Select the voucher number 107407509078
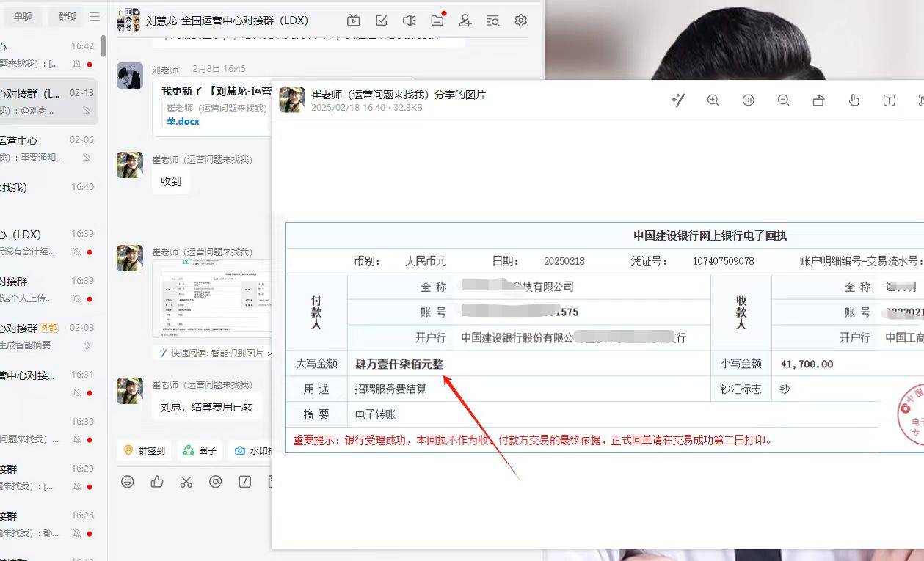This screenshot has width=924, height=561. (723, 261)
